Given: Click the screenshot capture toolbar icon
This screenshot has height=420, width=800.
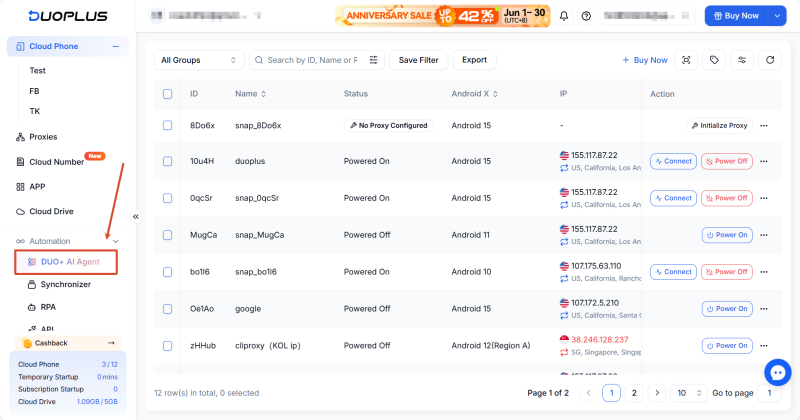Looking at the screenshot, I should coord(686,60).
